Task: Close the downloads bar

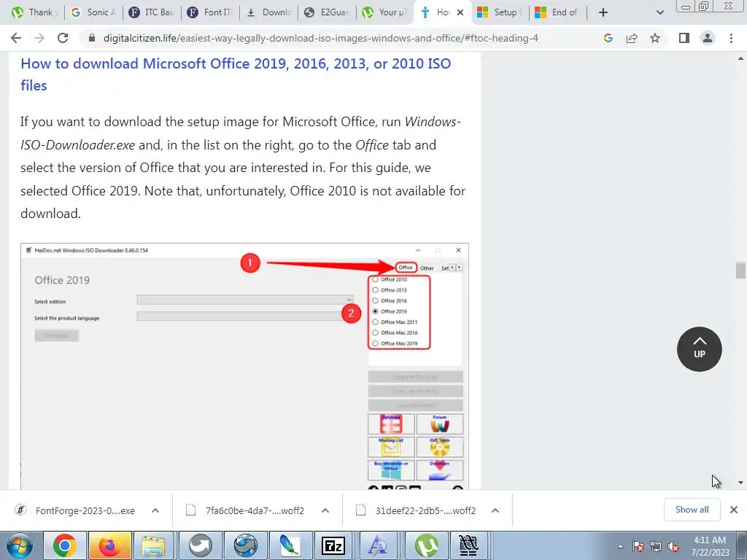Action: (x=734, y=510)
